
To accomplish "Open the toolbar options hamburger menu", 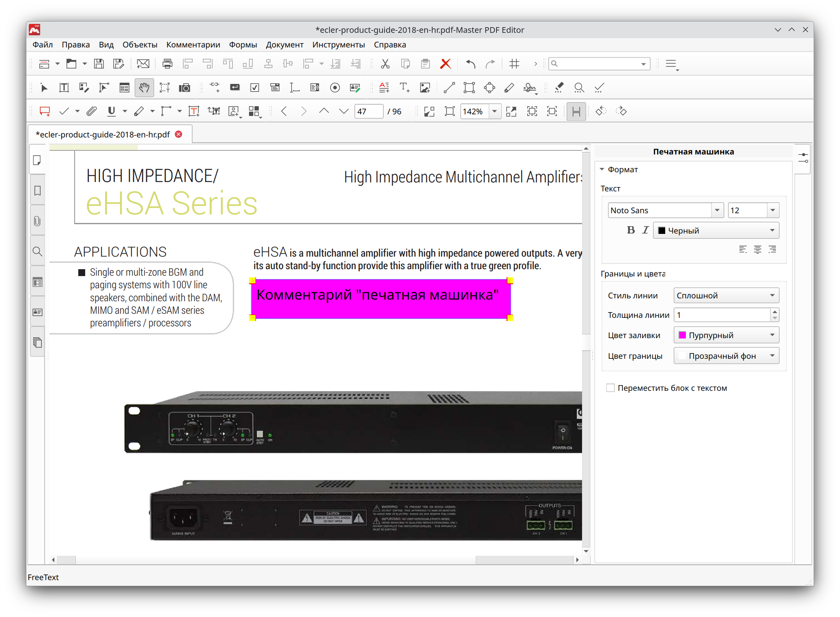I will coord(671,64).
